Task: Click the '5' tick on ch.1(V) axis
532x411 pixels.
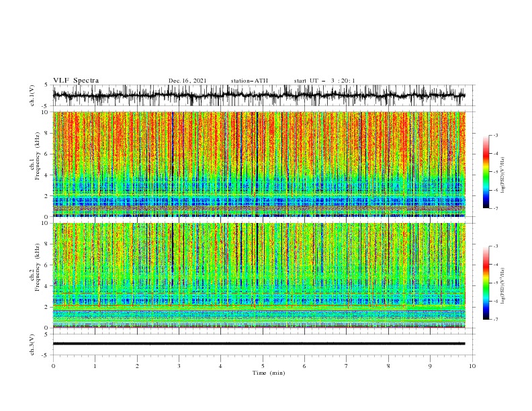Action: tap(46, 85)
